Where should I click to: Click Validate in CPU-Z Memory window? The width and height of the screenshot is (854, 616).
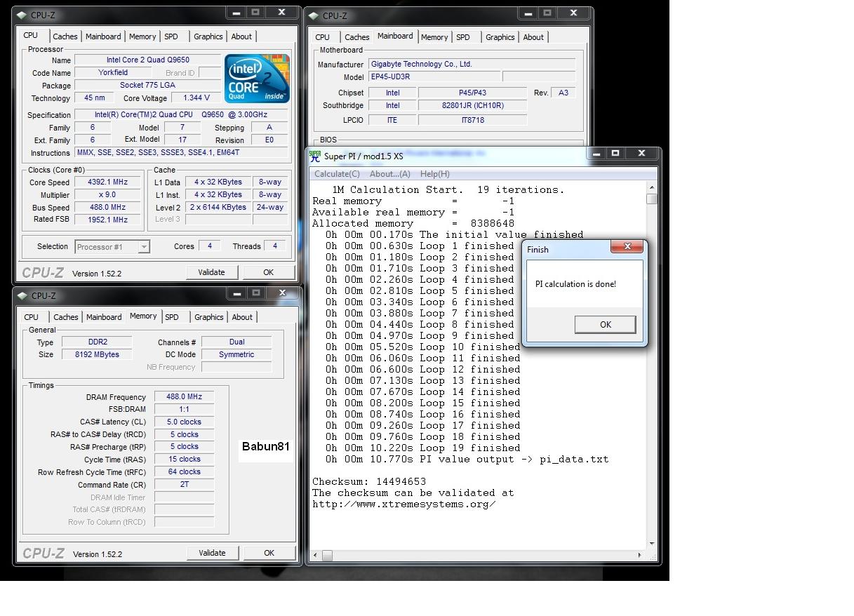tap(212, 553)
